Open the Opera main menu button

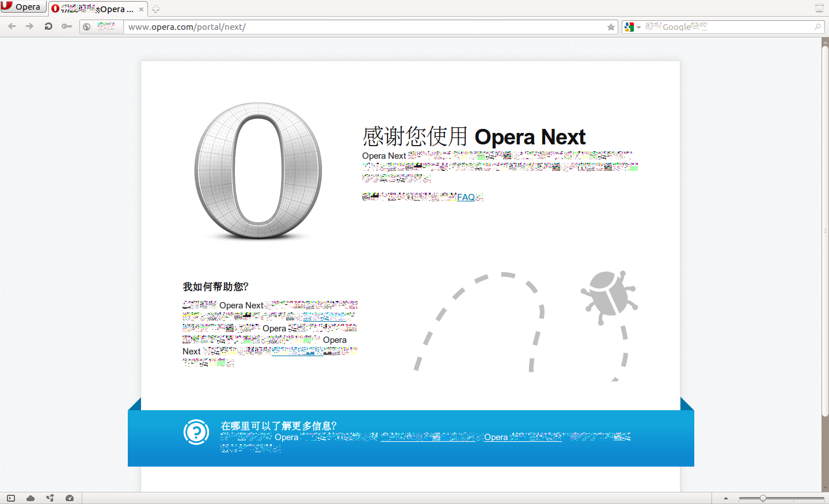23,6
